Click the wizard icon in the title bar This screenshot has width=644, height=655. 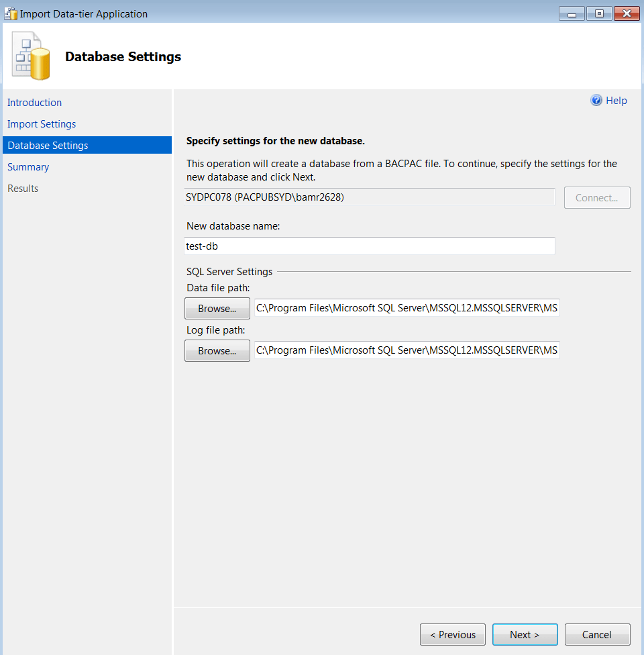(x=11, y=13)
